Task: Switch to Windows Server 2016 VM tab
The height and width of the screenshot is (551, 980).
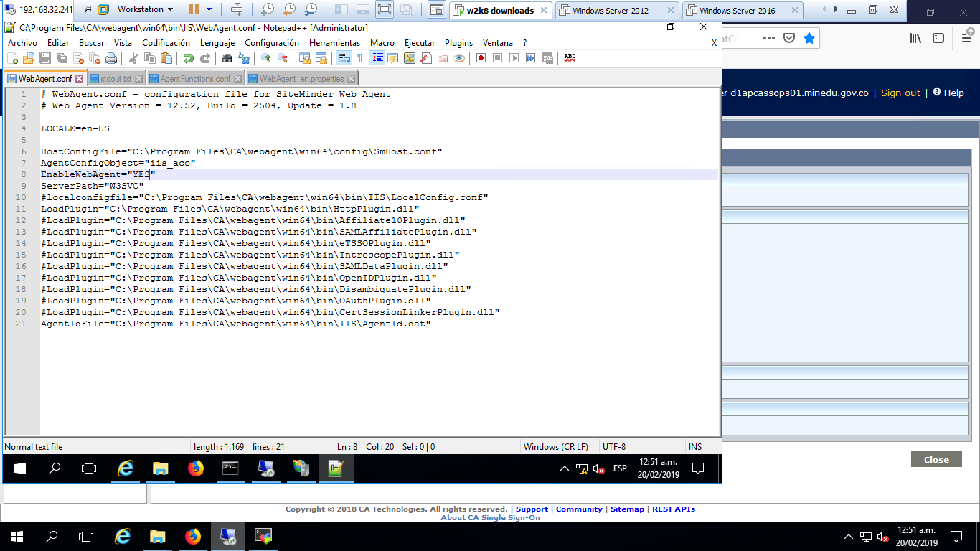Action: point(744,11)
